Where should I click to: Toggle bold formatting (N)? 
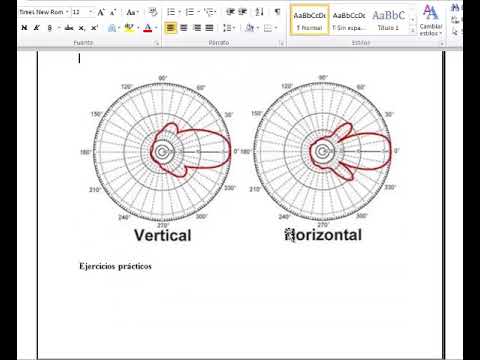tap(24, 28)
